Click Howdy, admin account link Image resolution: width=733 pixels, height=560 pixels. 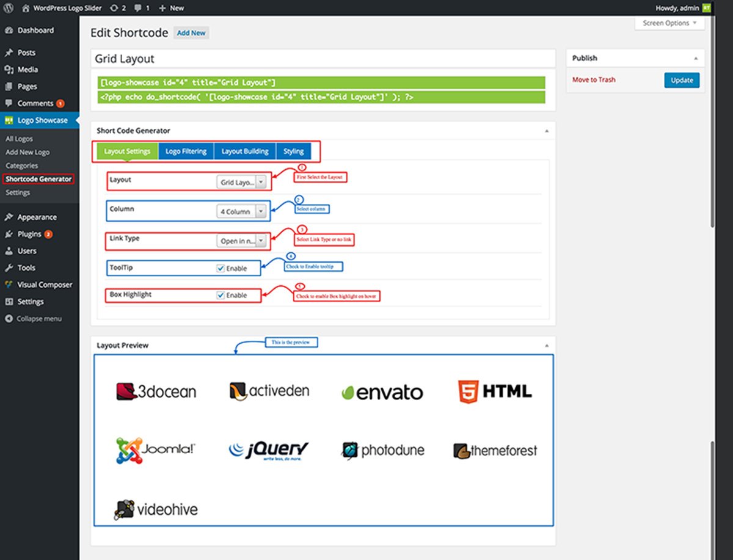(x=678, y=8)
